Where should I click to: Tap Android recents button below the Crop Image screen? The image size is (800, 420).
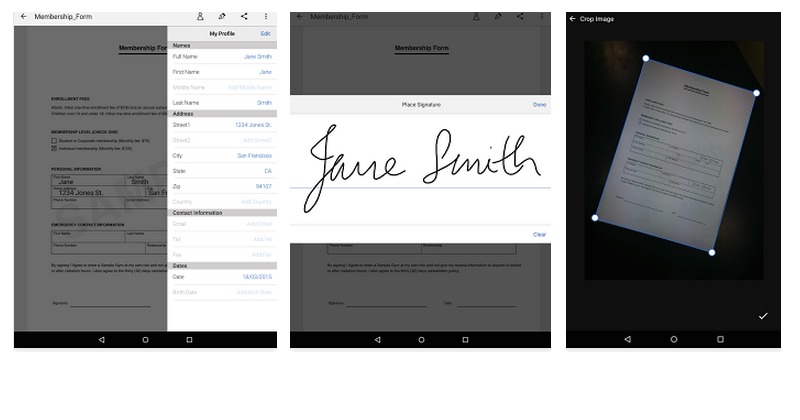(720, 339)
